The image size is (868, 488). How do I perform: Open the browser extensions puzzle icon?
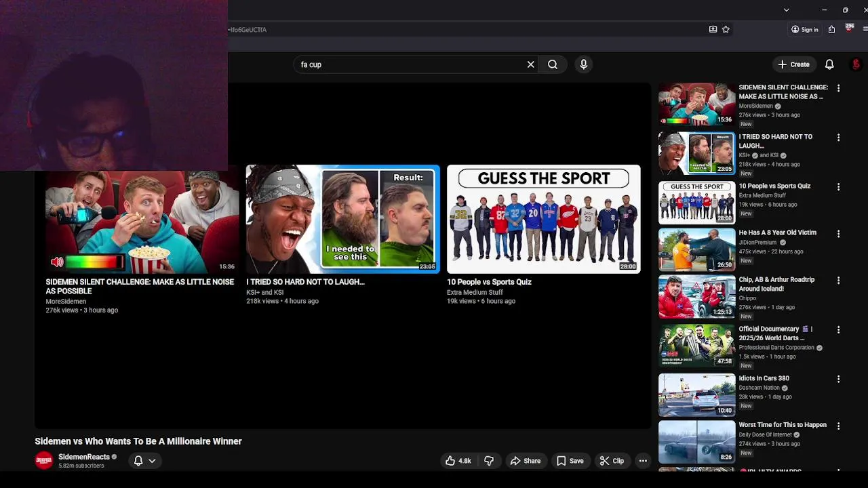pyautogui.click(x=831, y=29)
